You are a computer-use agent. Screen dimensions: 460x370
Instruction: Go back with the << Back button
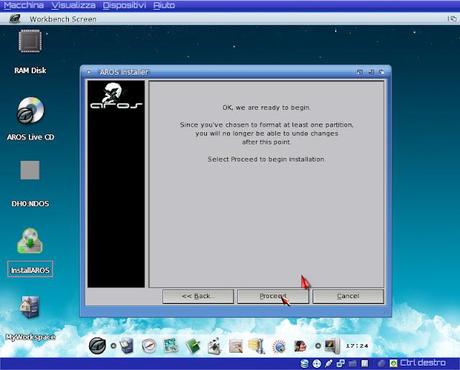198,296
